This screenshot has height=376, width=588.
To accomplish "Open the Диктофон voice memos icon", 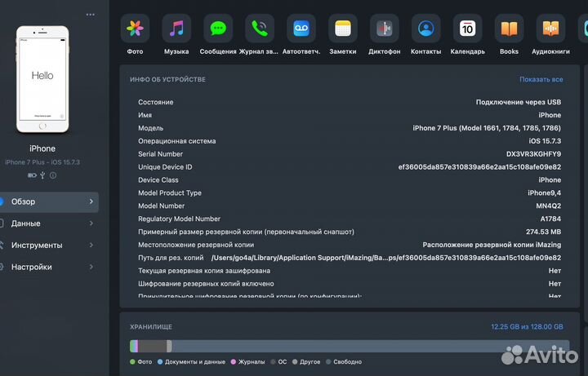I will click(385, 29).
